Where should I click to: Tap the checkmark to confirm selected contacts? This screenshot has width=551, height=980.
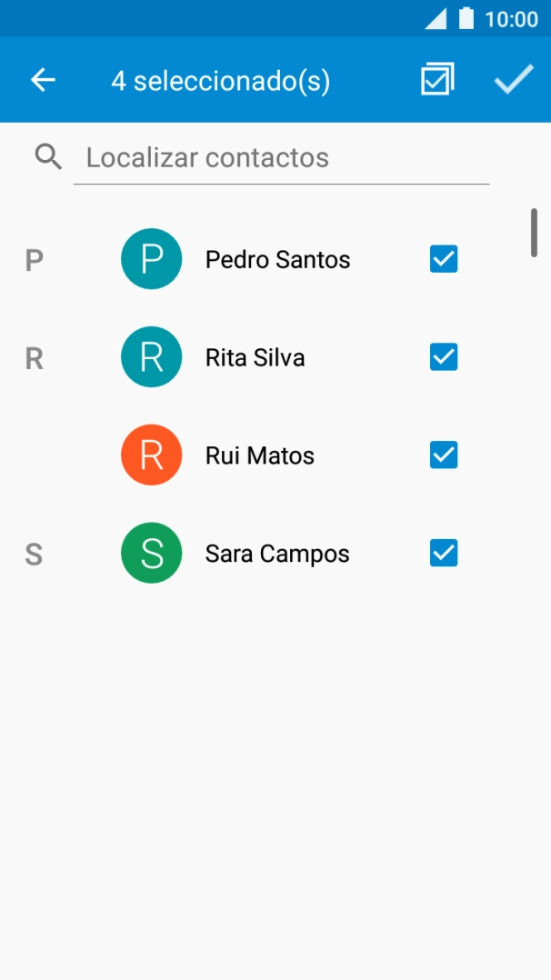pyautogui.click(x=512, y=80)
